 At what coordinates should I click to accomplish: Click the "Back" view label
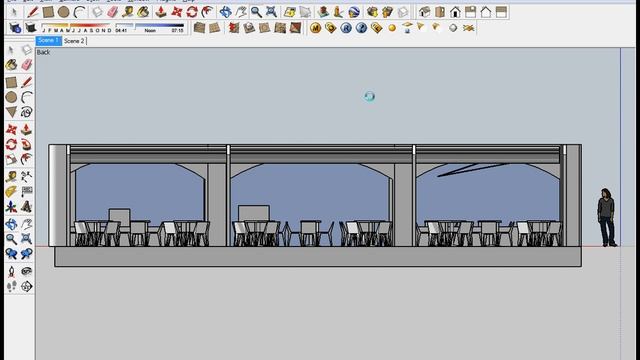43,52
